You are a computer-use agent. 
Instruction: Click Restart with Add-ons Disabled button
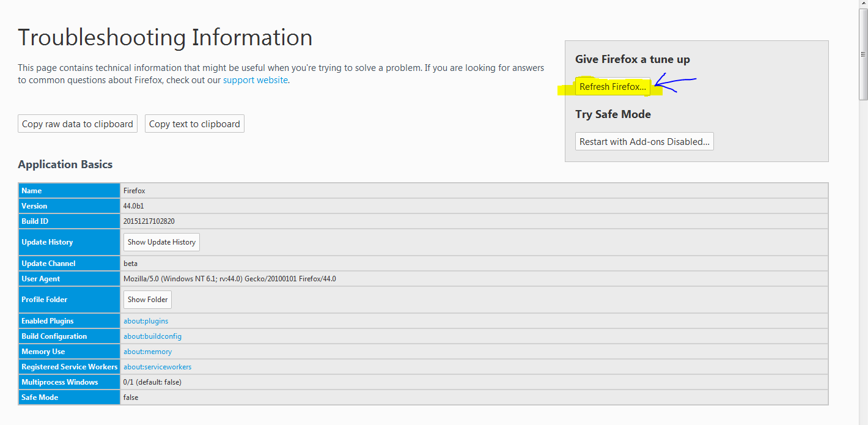[644, 141]
